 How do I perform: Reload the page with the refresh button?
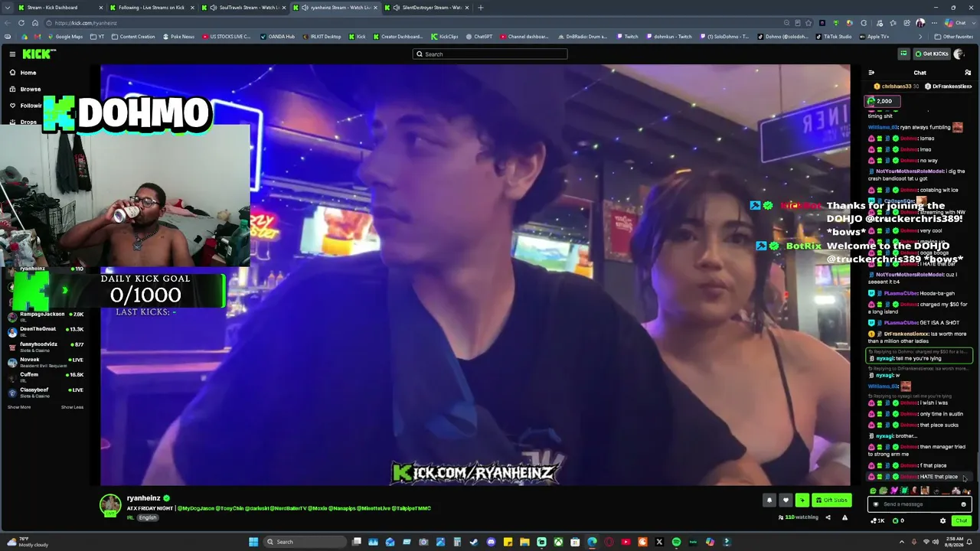(x=21, y=23)
